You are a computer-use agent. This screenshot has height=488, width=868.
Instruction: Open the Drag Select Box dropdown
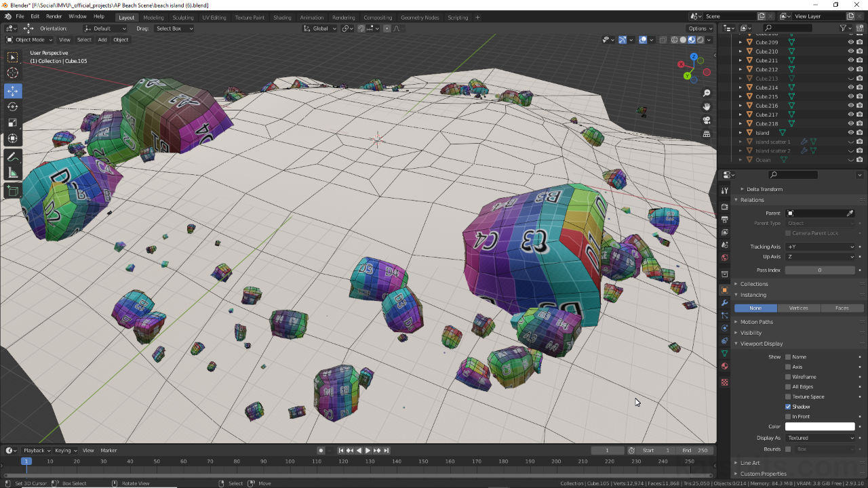[x=174, y=28]
